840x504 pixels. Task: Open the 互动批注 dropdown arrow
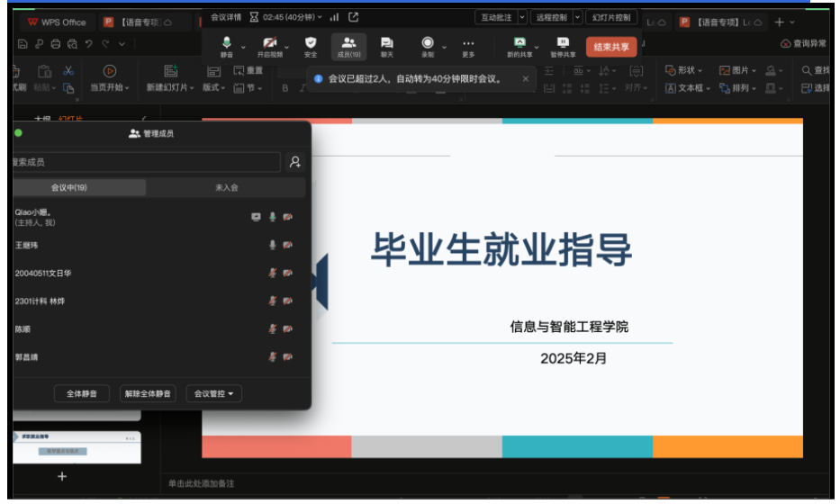520,17
